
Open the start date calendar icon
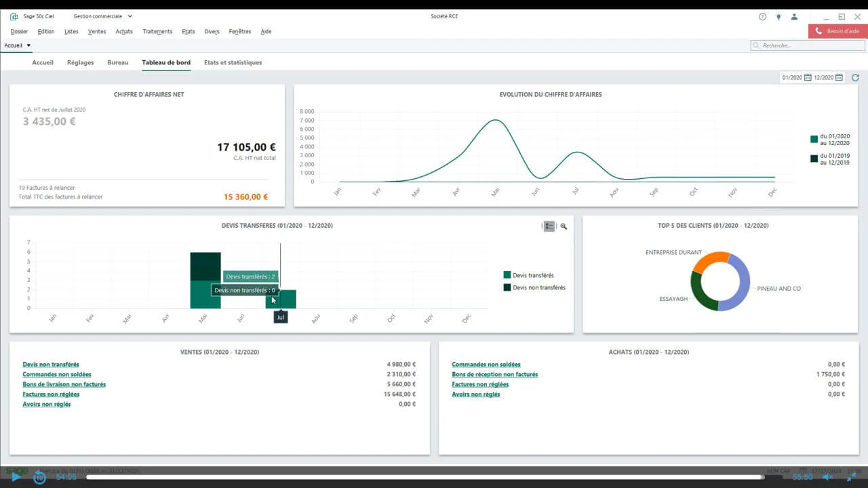tap(808, 78)
